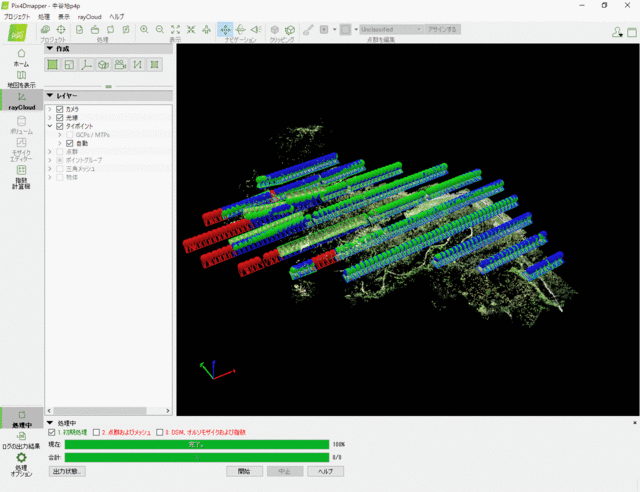Open the 表示 menu
Screen dimensions: 640x492
[x=64, y=17]
